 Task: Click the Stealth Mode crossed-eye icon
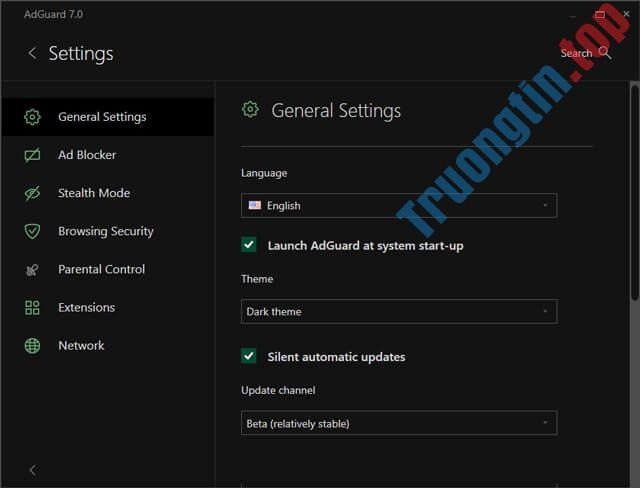(x=32, y=193)
